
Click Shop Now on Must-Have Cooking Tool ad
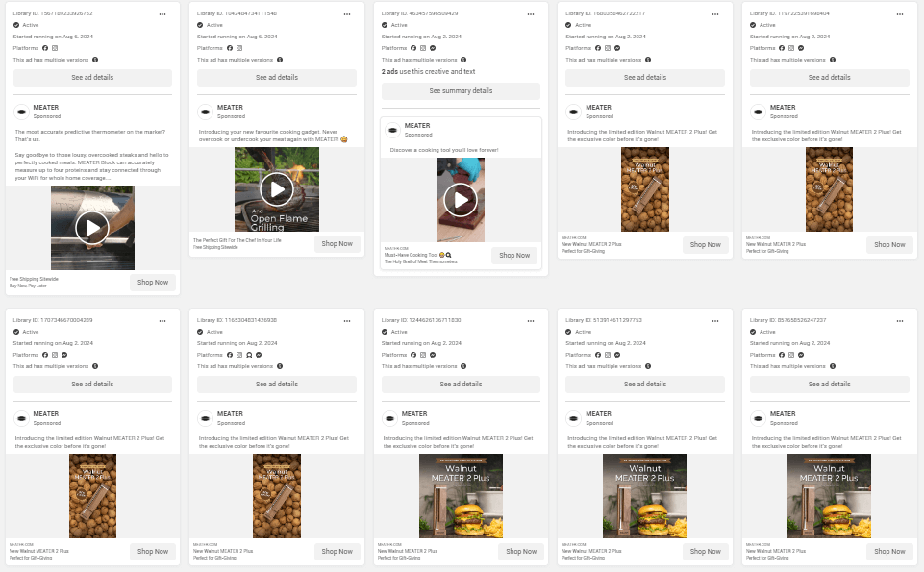click(514, 255)
